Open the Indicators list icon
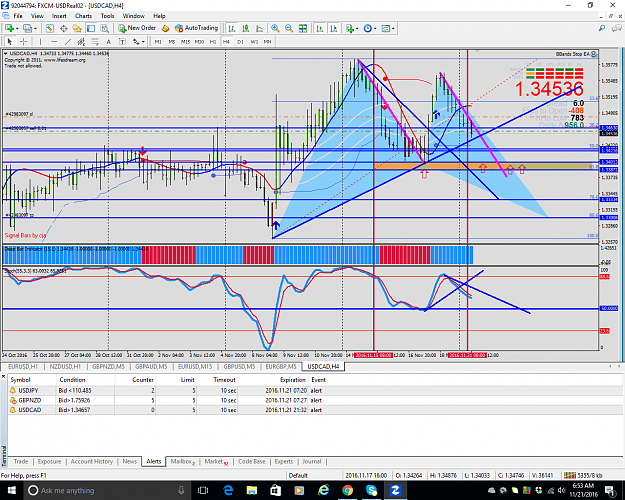Viewport: 625px width, 500px height. [350, 28]
